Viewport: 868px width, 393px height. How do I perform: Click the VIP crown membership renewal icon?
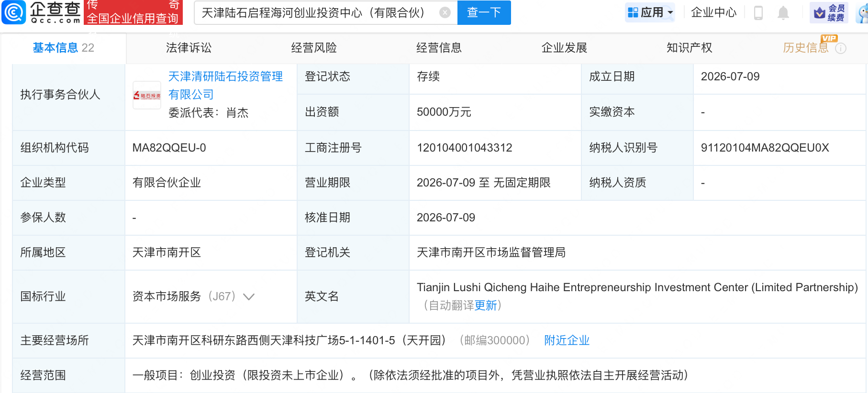829,12
